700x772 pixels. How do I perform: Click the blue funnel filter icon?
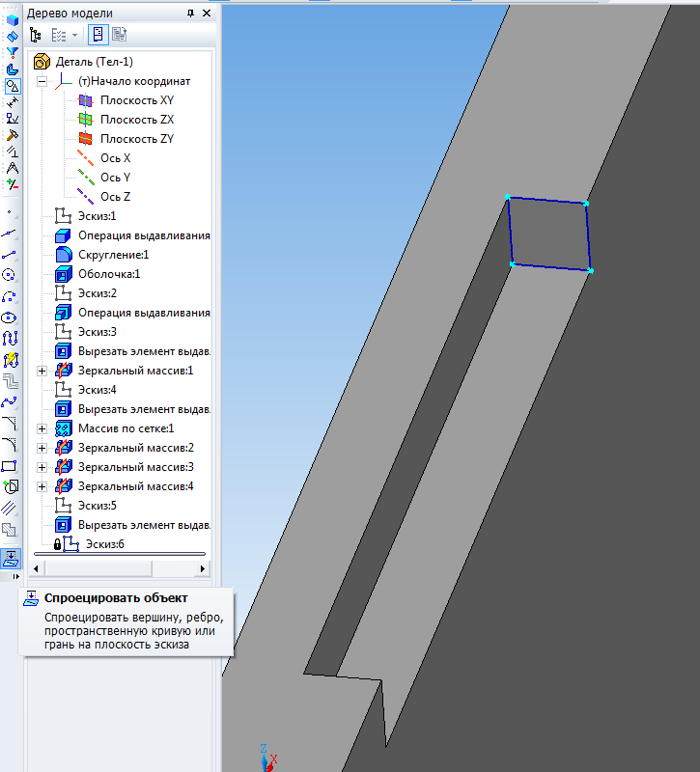click(12, 53)
